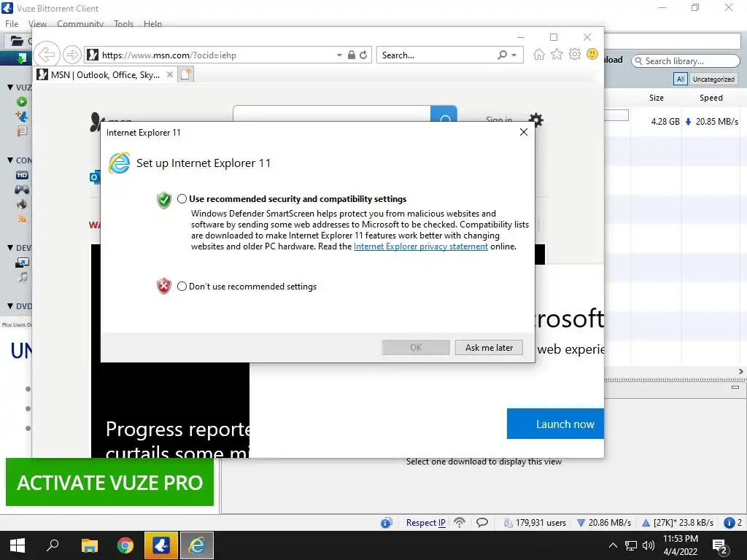This screenshot has height=560, width=747.
Task: Click the device monitor icon in Vuze sidebar
Action: pyautogui.click(x=22, y=262)
